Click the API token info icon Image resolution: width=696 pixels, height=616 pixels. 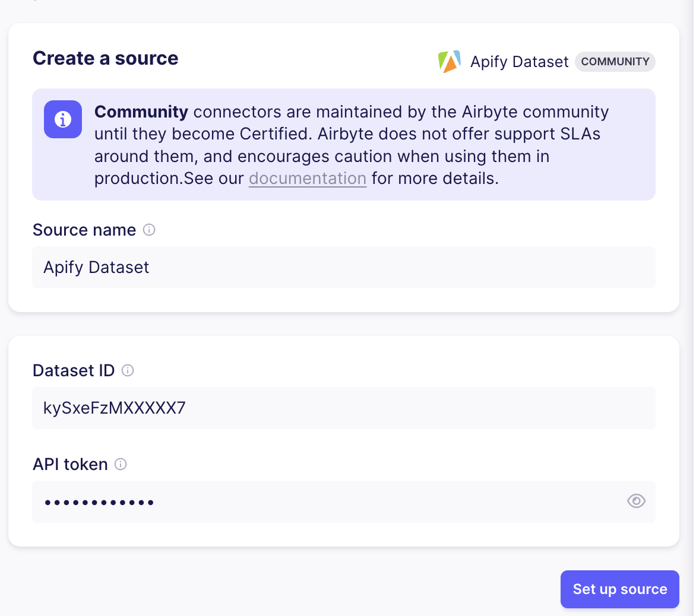(121, 465)
